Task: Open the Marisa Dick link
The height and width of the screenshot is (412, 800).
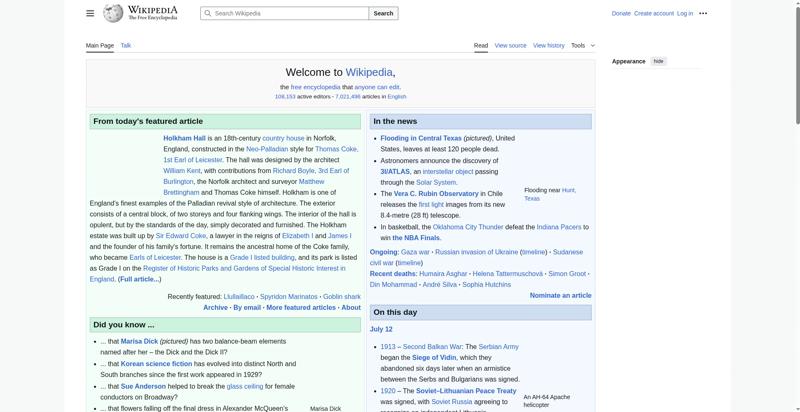Action: point(139,342)
